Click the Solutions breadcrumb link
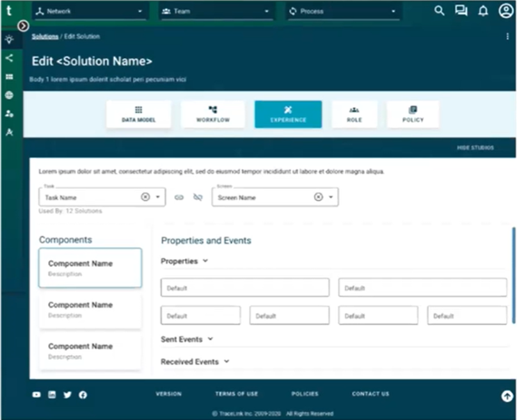The image size is (517, 420). coord(45,36)
